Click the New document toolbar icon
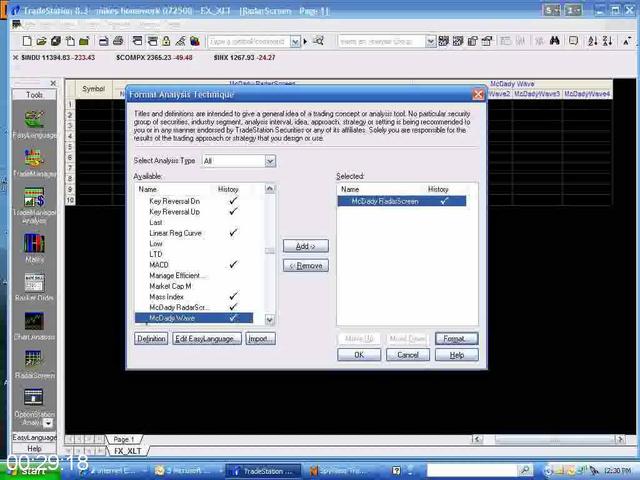Viewport: 640px width, 480px height. point(27,41)
